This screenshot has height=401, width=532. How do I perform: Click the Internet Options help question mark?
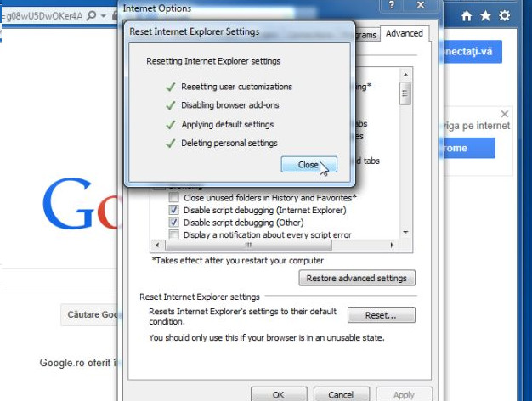(x=392, y=5)
